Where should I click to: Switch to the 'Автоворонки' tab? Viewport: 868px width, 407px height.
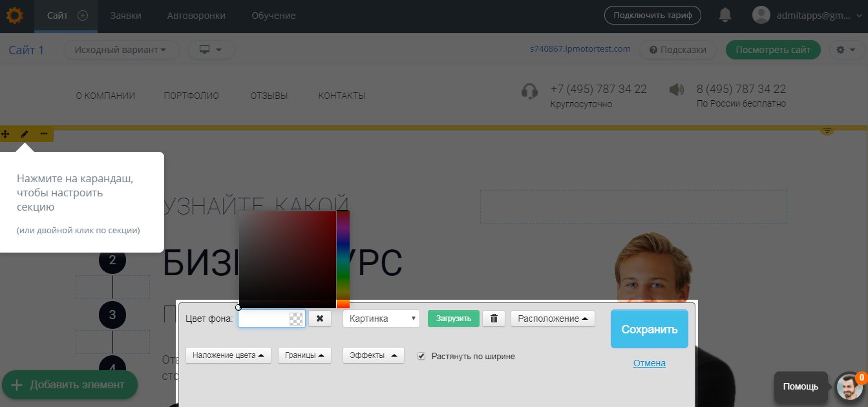pos(196,16)
